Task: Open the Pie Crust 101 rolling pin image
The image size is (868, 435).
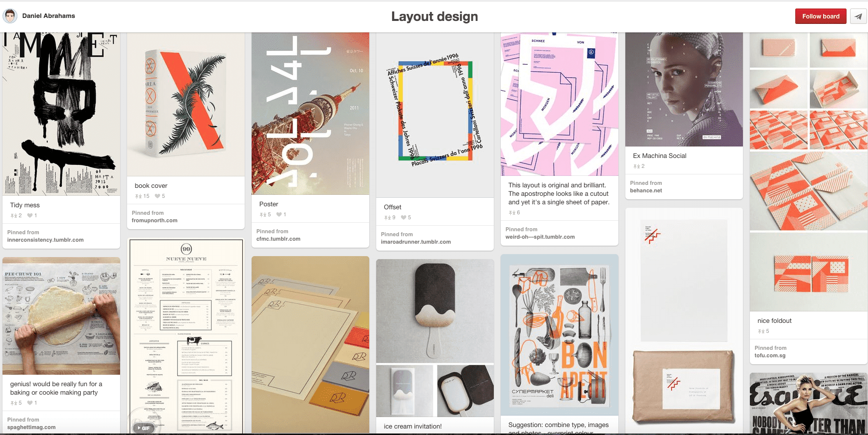Action: [61, 316]
